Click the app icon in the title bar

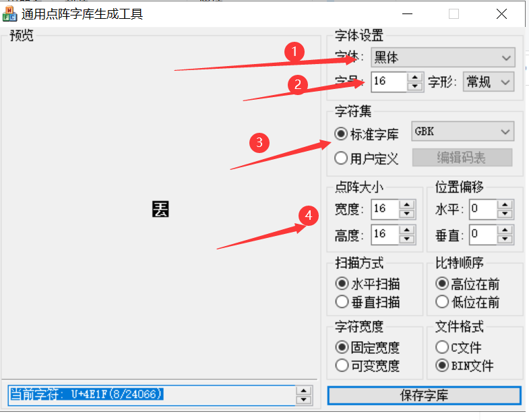coord(9,14)
